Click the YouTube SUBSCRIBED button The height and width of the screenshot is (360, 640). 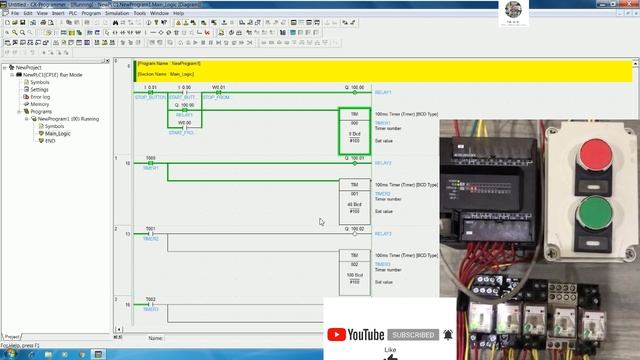(x=413, y=335)
